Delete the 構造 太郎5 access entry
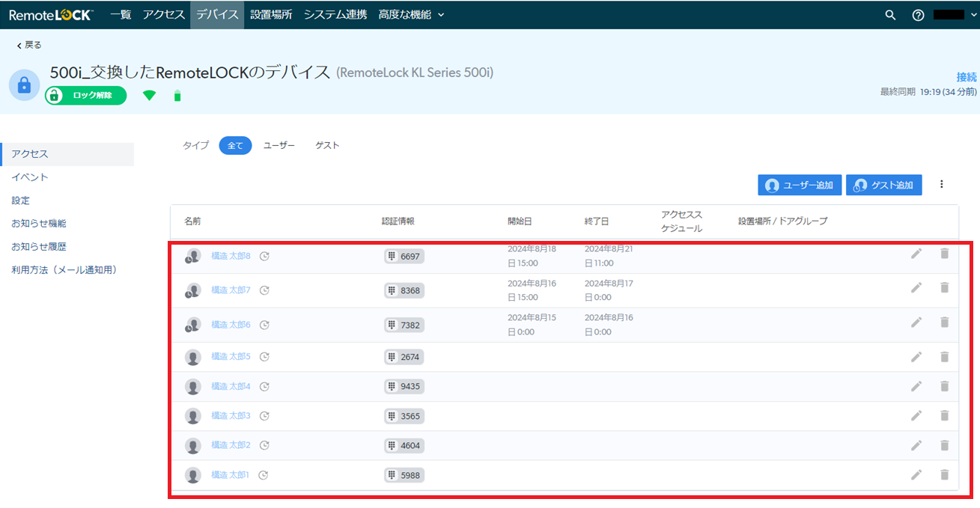Image resolution: width=980 pixels, height=508 pixels. [944, 357]
